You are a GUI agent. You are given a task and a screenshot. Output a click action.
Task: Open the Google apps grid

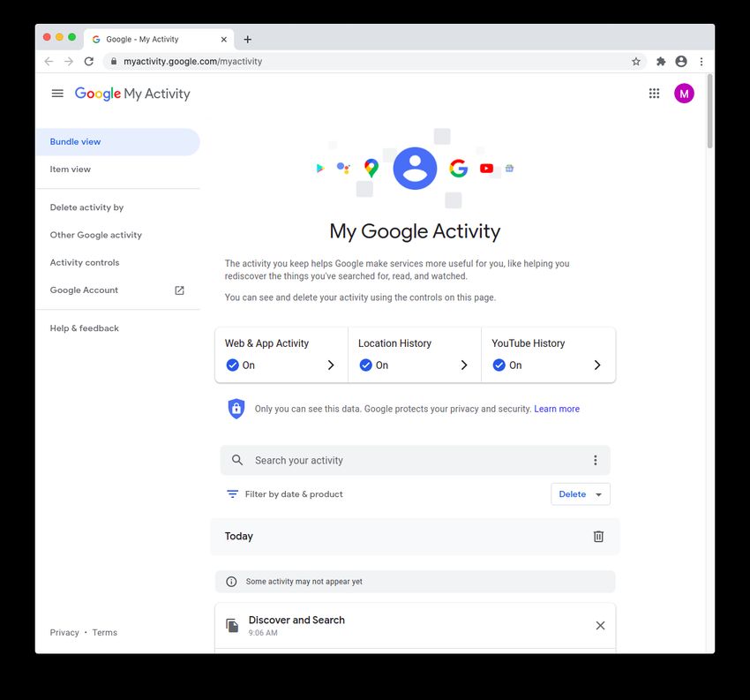654,94
